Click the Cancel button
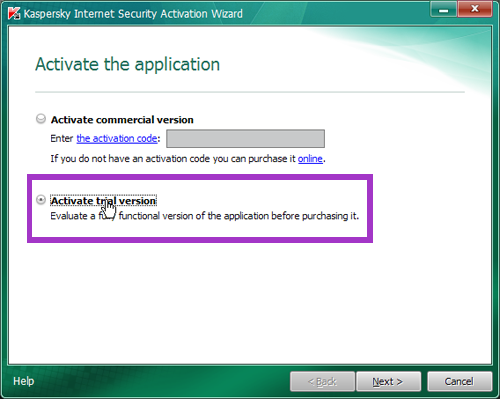 pyautogui.click(x=459, y=381)
